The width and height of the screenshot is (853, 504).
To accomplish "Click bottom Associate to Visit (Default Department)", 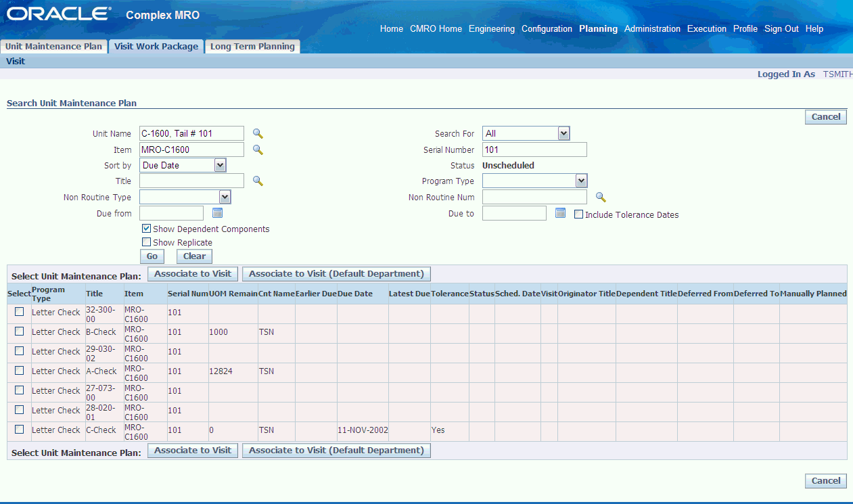I will click(x=336, y=451).
